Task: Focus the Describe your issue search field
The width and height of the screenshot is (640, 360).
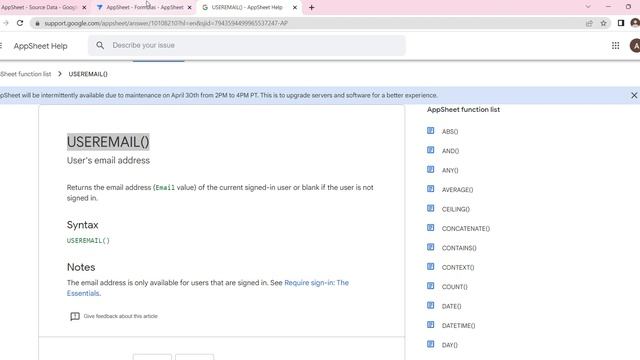Action: pos(247,45)
